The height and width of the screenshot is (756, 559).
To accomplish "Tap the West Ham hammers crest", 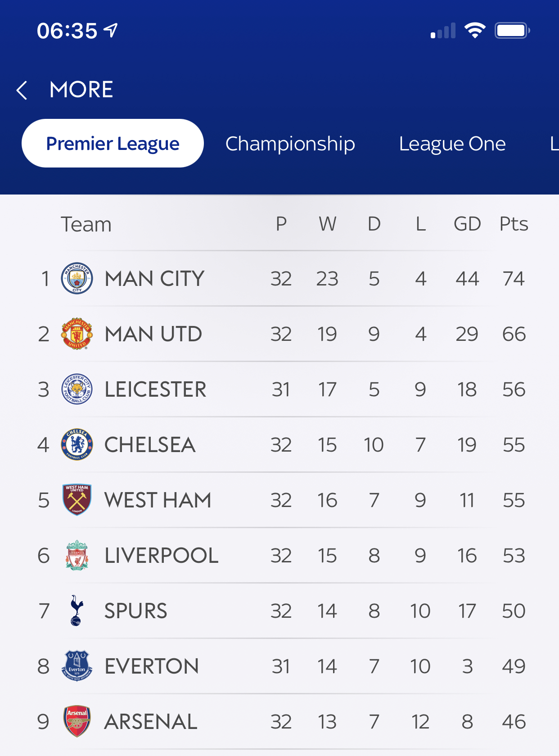I will (77, 500).
